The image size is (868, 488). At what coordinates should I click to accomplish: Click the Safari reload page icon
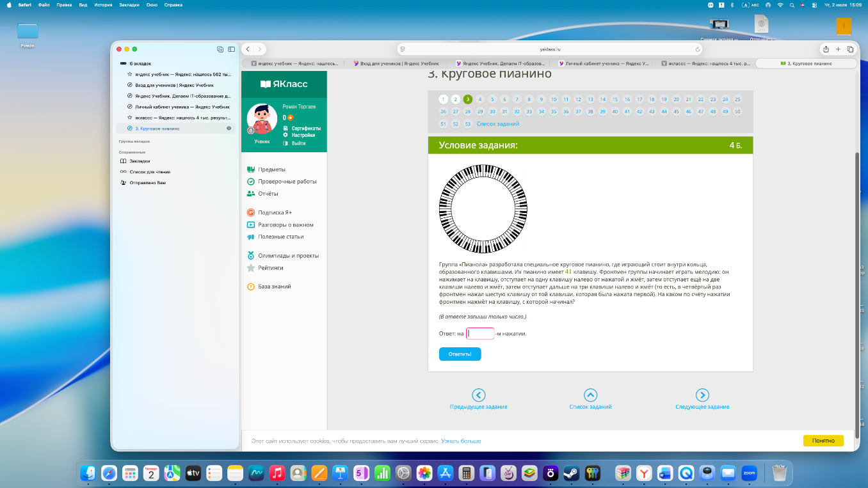tap(697, 49)
